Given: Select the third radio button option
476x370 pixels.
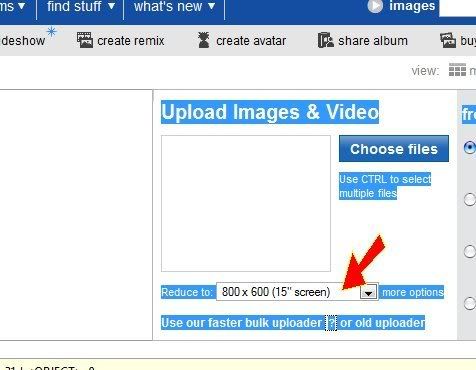Looking at the screenshot, I should click(470, 251).
